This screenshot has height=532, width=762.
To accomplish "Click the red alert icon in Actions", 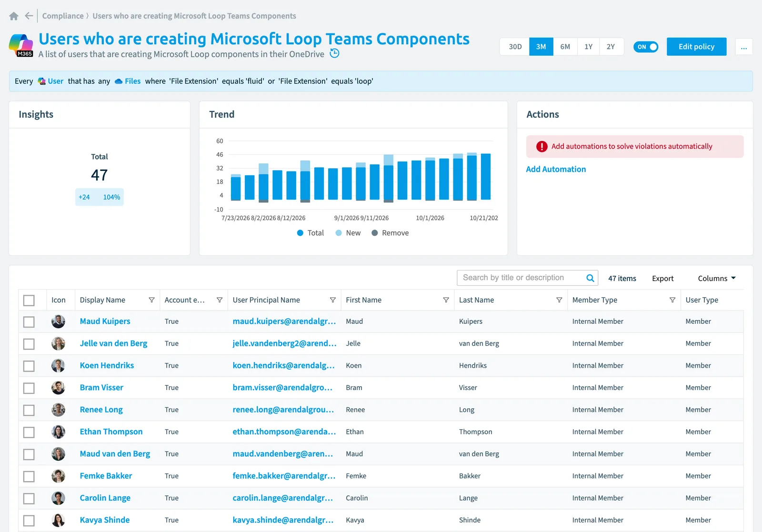I will (541, 147).
